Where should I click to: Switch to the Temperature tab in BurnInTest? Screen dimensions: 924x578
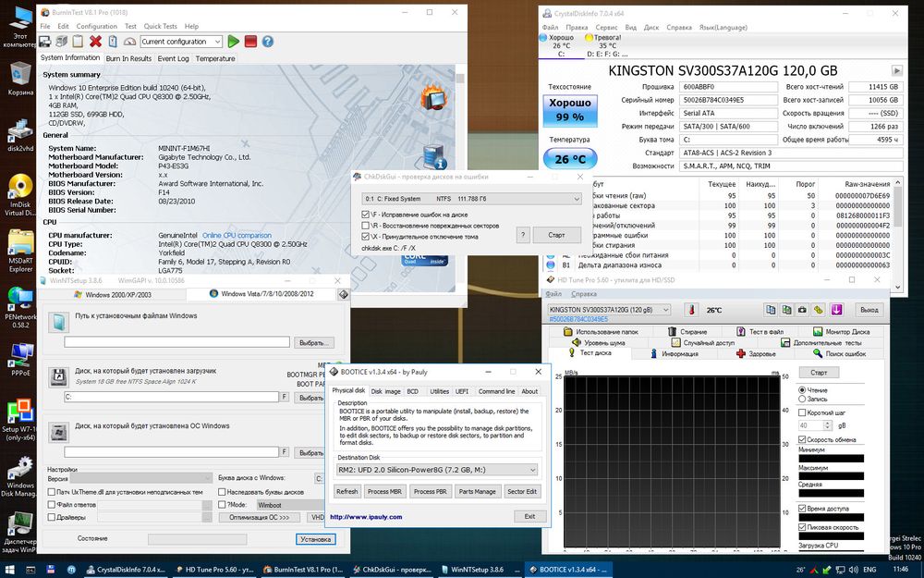(x=215, y=58)
